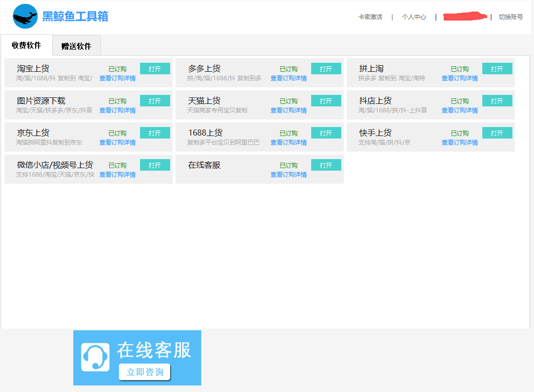
Task: View subscription details for 1688上货
Action: [x=289, y=143]
